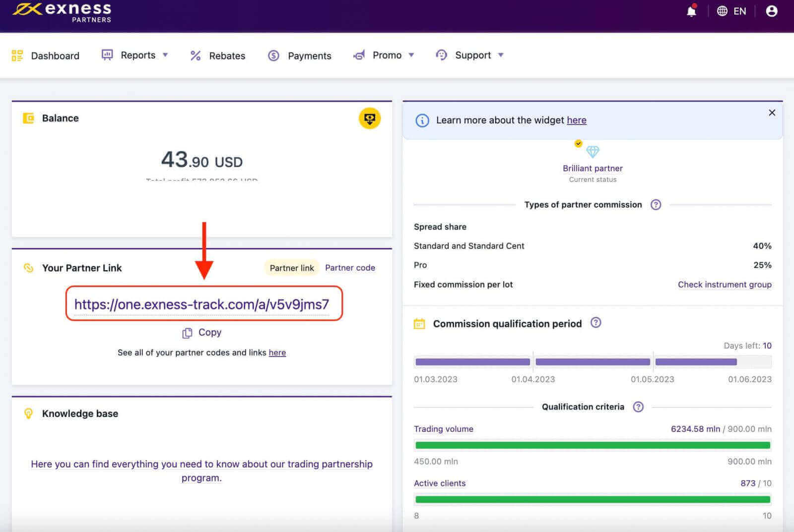
Task: Go to the Rebates page
Action: click(218, 56)
